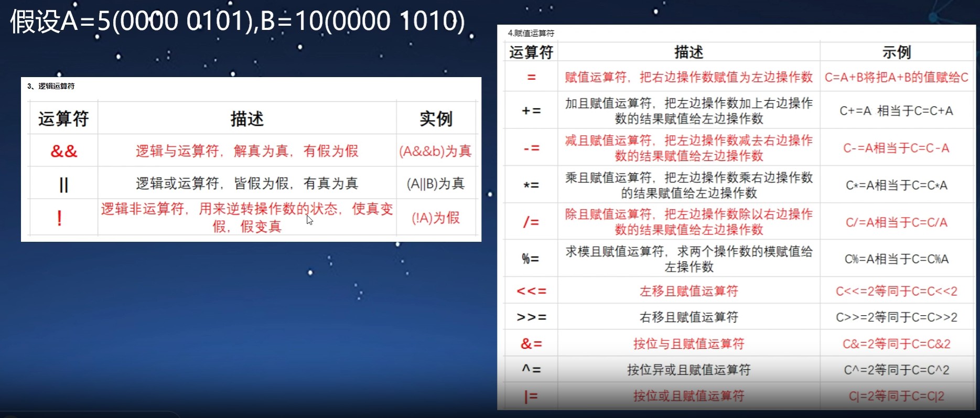Click the 'C-=A相当于C=C-A' example

(x=897, y=148)
